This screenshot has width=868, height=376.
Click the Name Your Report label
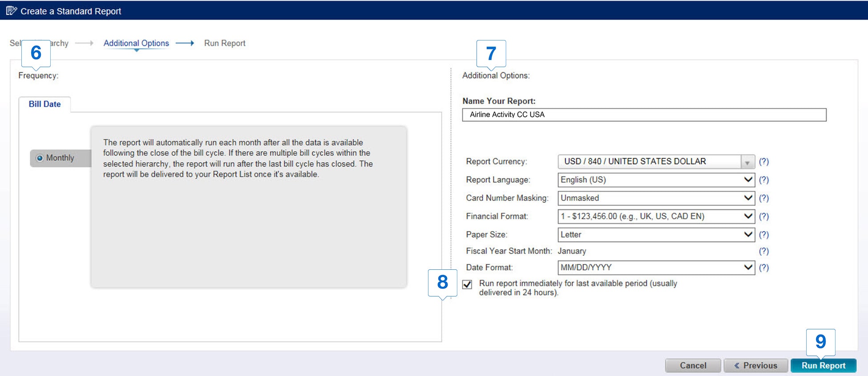pyautogui.click(x=499, y=101)
